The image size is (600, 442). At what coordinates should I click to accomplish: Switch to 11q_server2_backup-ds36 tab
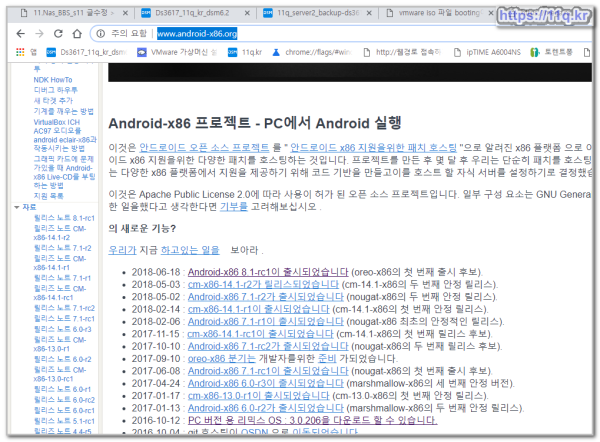(x=314, y=13)
